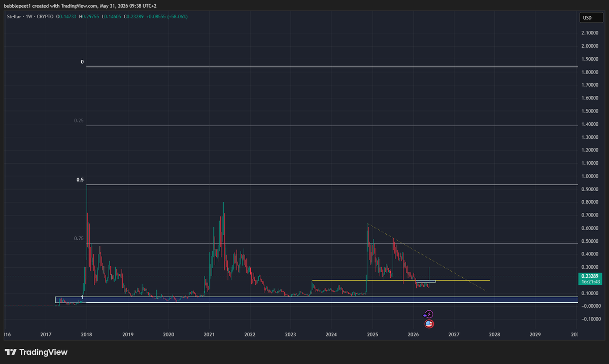The image size is (609, 364).
Task: Click the CRYPTO exchange label in the legend
Action: click(x=45, y=17)
